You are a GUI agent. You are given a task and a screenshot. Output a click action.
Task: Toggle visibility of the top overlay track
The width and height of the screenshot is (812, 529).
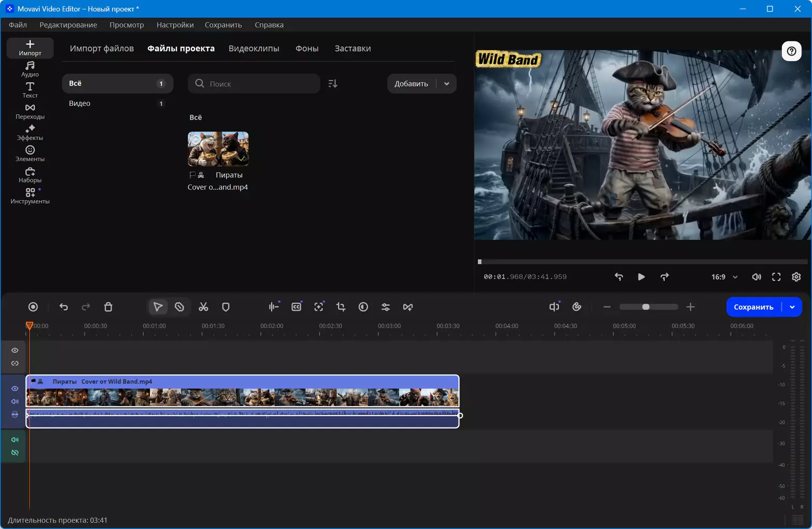click(15, 351)
